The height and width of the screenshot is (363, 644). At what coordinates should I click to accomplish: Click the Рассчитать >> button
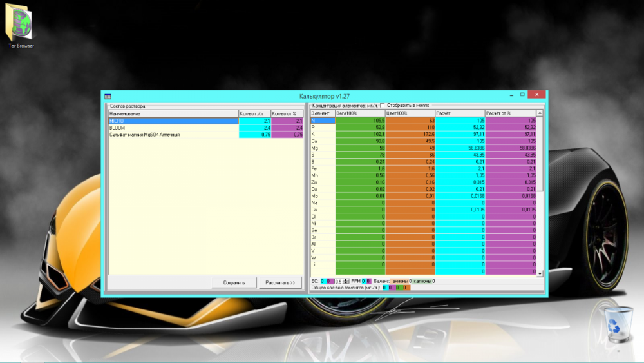280,282
